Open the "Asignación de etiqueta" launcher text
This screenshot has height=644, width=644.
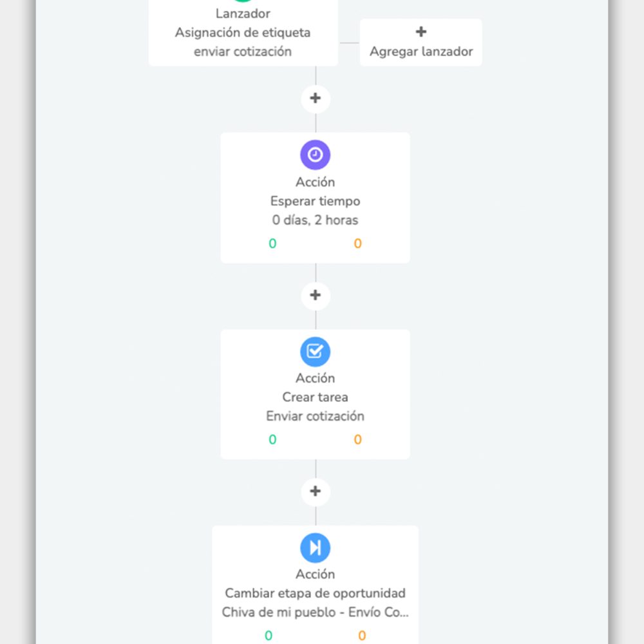coord(243,32)
